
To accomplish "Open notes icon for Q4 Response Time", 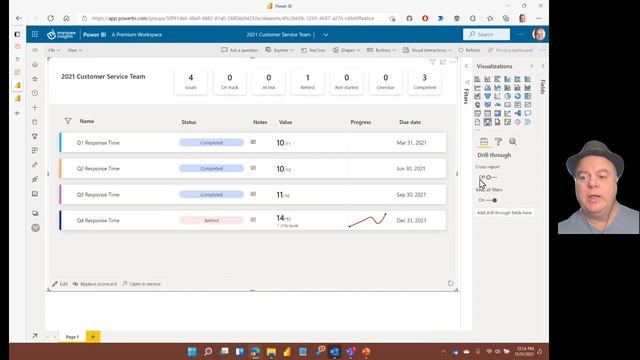I will pos(253,220).
